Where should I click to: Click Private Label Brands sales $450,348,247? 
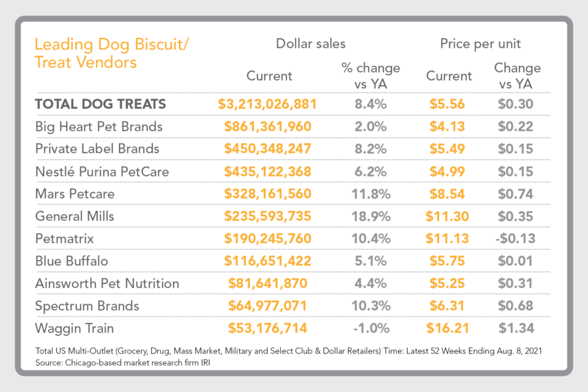click(268, 149)
